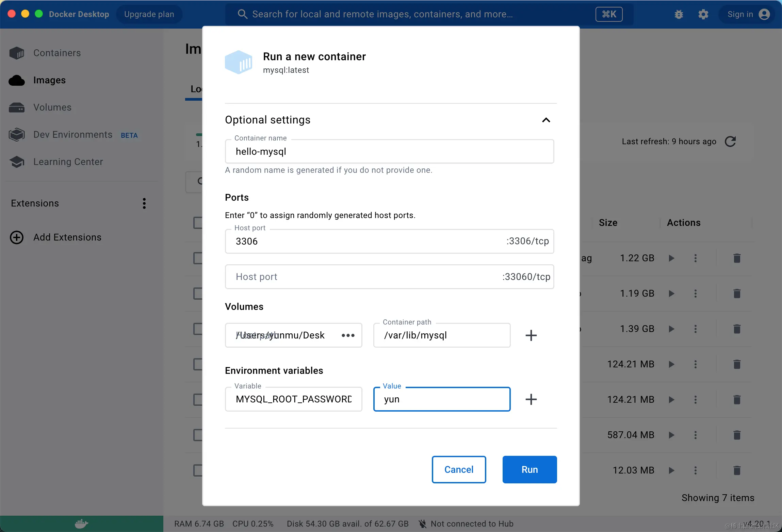The height and width of the screenshot is (532, 782).
Task: Add another volume mapping with plus
Action: [x=531, y=335]
